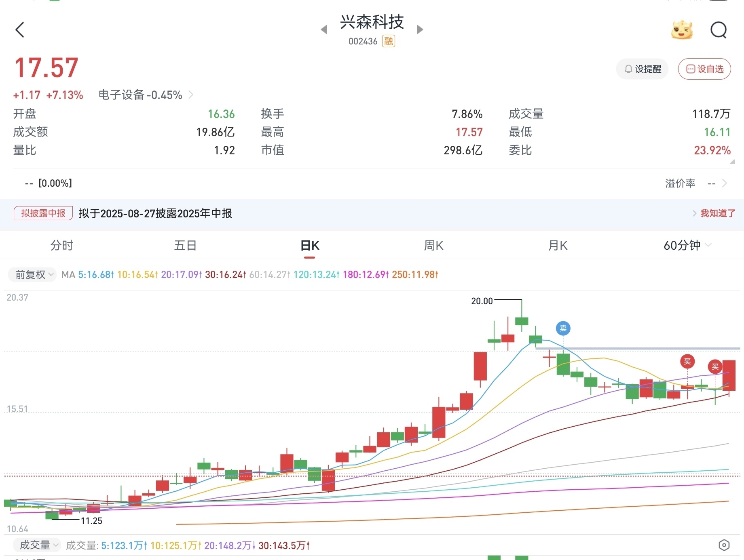Tap the bell icon inside 设提醒

point(628,69)
